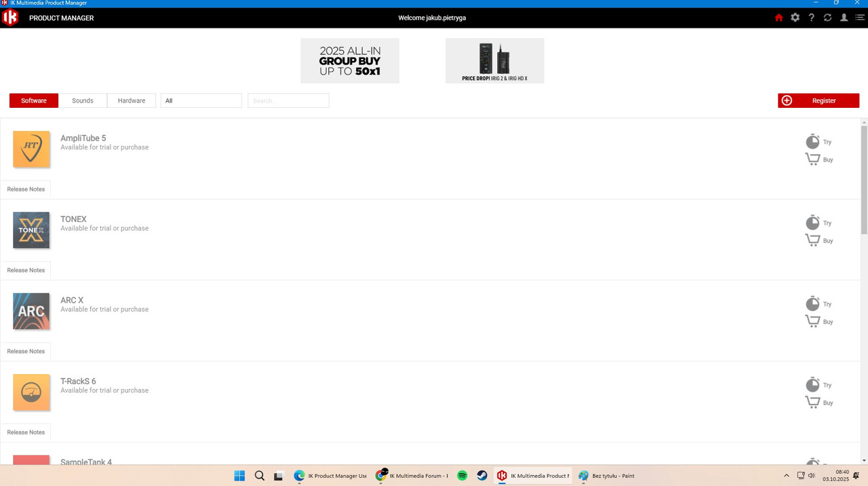Open the All filter dropdown
This screenshot has width=868, height=486.
201,100
